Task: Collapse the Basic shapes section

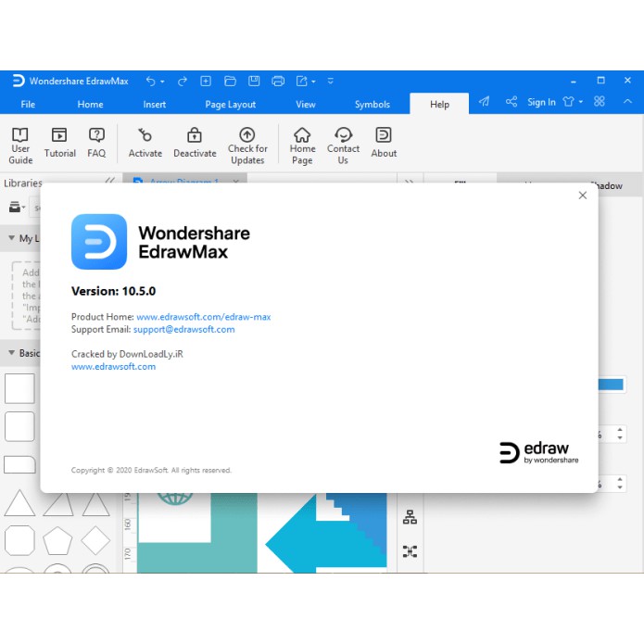Action: pos(10,353)
